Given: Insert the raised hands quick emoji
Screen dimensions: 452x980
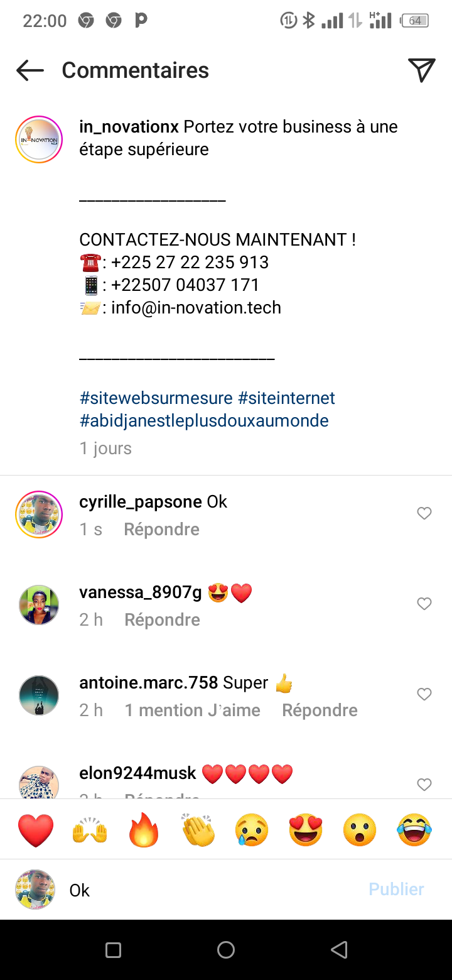Looking at the screenshot, I should coord(90,830).
